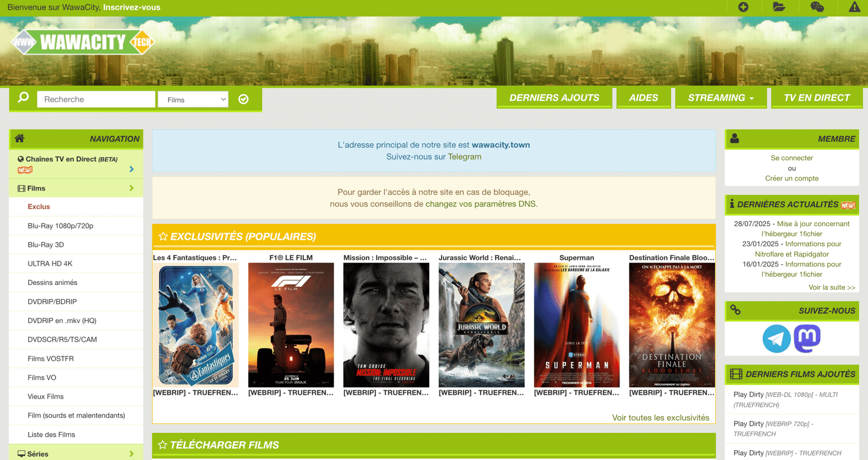The image size is (868, 460).
Task: Open the Derniers Ajouts tab
Action: [554, 98]
